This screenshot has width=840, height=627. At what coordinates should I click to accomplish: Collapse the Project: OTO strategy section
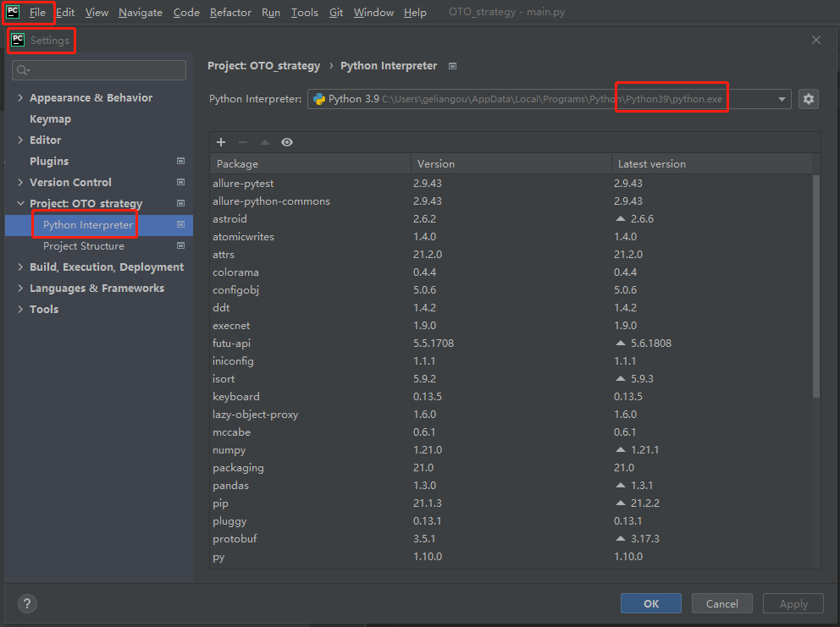click(x=20, y=203)
